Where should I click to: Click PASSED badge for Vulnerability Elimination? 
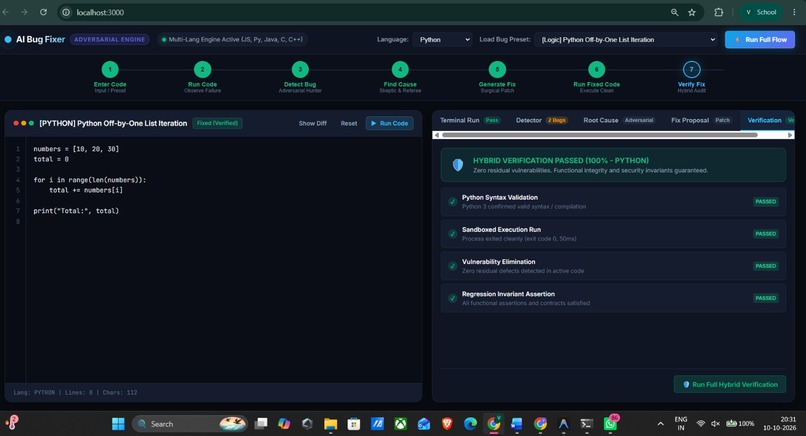765,266
